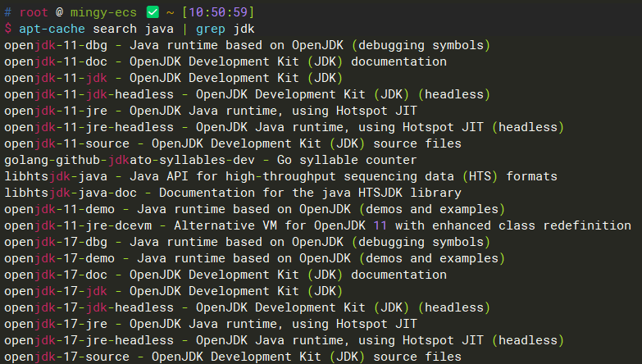Select the openjdk-17-demo package name

pyautogui.click(x=59, y=258)
